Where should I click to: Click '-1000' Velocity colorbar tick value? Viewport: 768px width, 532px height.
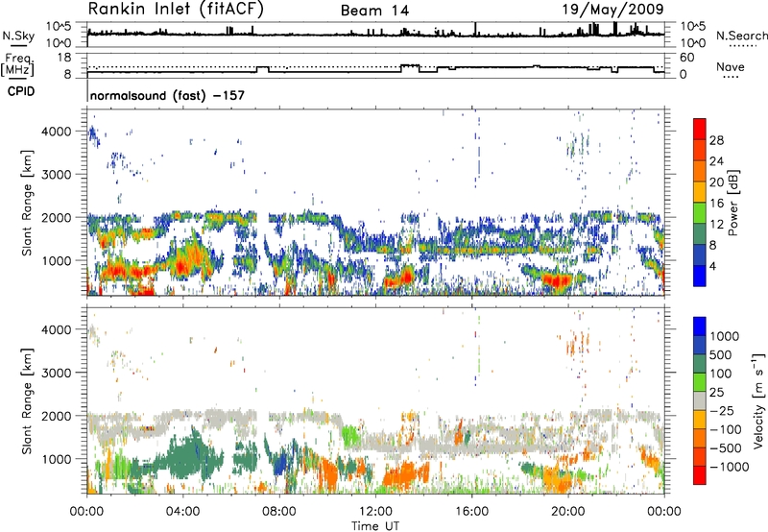[729, 467]
